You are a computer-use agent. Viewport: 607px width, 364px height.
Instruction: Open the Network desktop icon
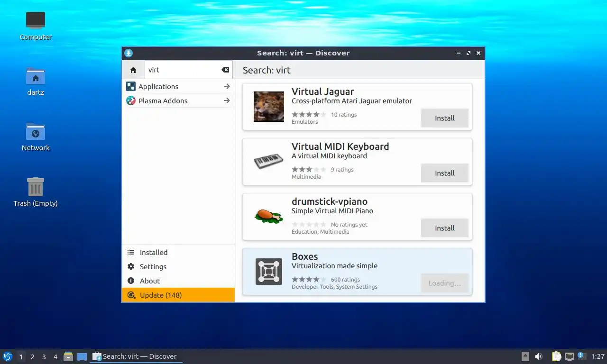pos(36,137)
